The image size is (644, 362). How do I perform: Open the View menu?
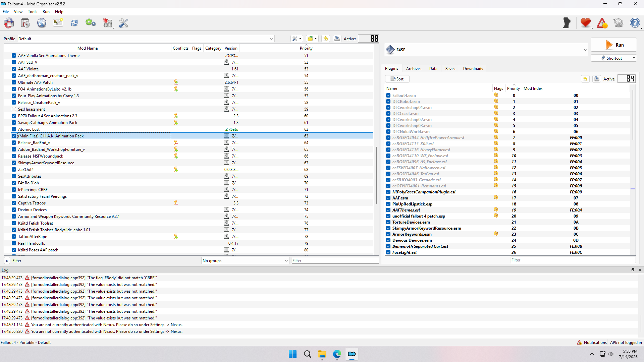pyautogui.click(x=18, y=11)
